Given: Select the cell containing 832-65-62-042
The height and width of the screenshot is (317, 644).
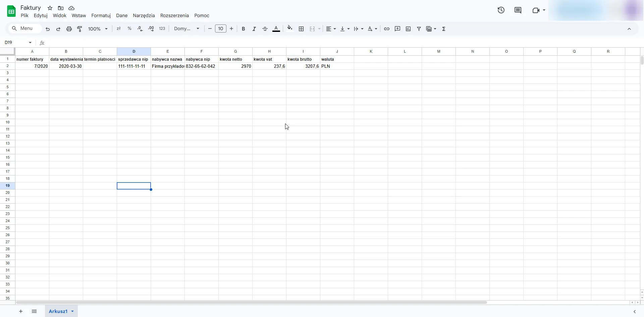Looking at the screenshot, I should (202, 66).
